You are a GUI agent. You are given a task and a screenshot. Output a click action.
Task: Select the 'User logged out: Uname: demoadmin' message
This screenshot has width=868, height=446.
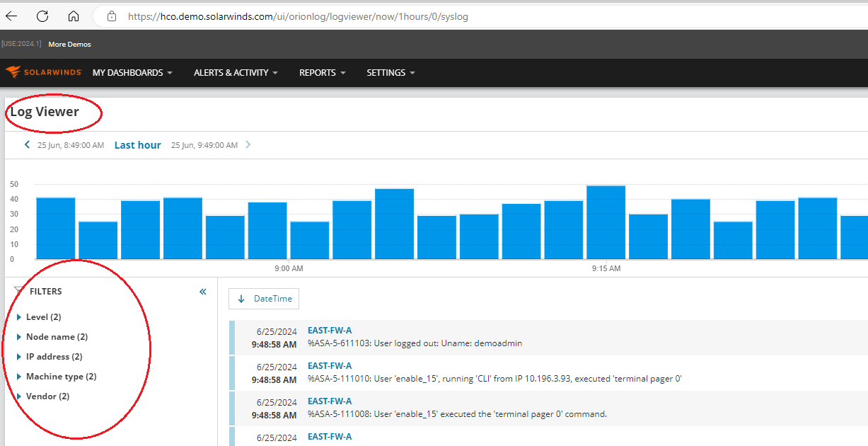pos(415,343)
